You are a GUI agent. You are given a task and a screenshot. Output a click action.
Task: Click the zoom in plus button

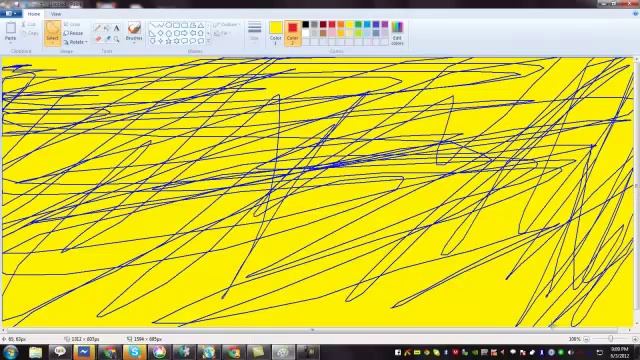click(x=635, y=339)
